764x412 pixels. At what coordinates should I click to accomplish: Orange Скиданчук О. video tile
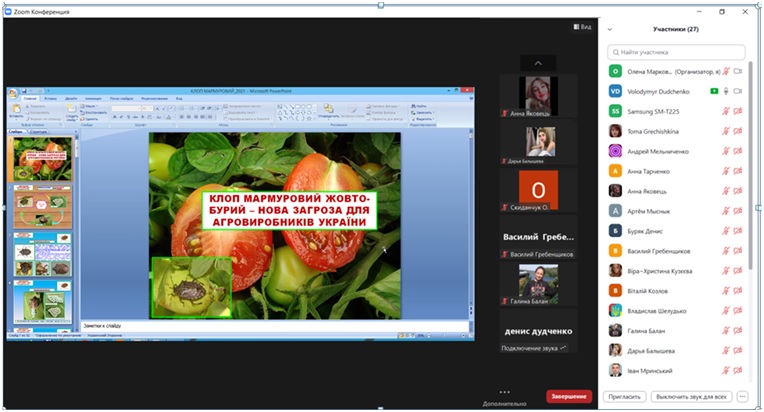click(538, 190)
